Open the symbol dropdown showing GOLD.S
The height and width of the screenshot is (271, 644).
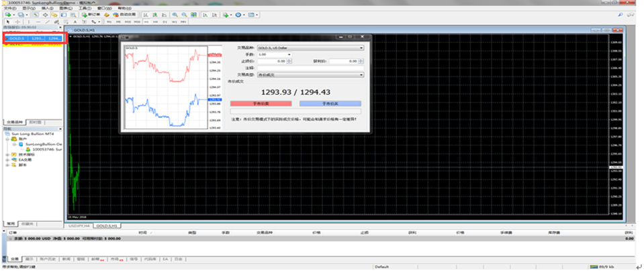(310, 48)
